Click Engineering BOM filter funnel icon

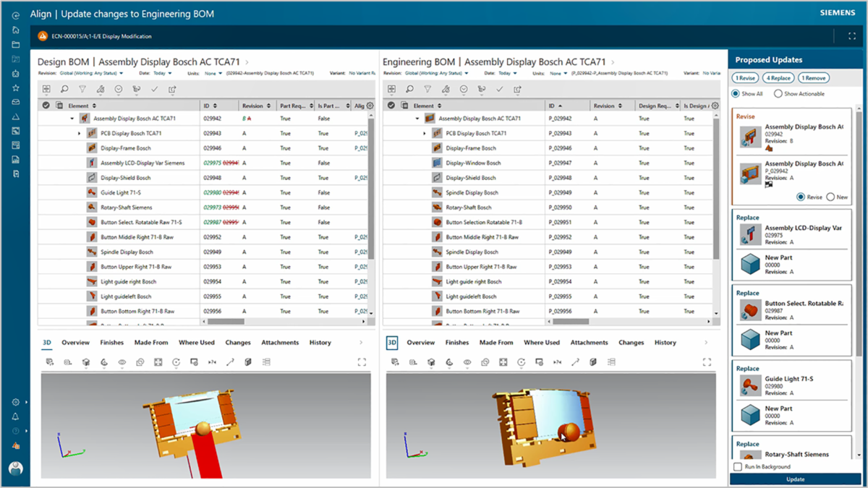coord(427,89)
